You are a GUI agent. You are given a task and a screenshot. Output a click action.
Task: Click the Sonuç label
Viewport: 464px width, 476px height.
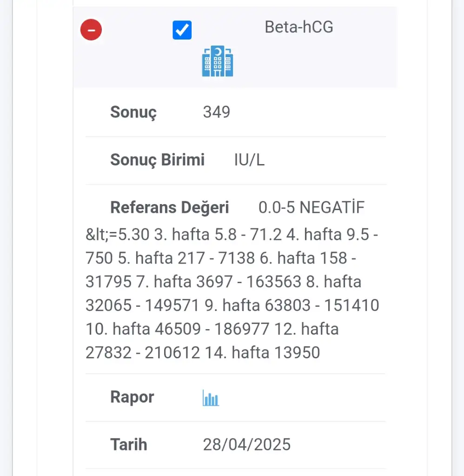[133, 112]
